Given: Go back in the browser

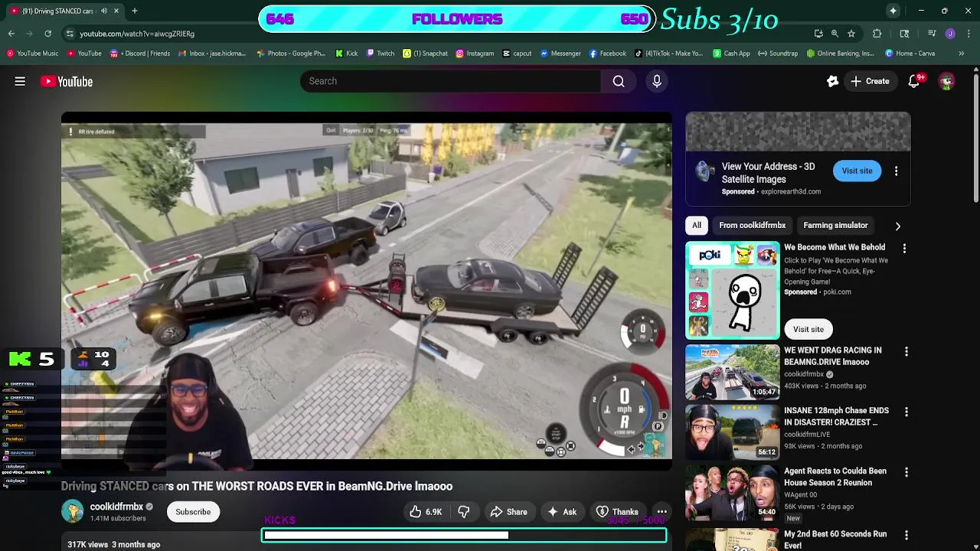Looking at the screenshot, I should point(11,34).
